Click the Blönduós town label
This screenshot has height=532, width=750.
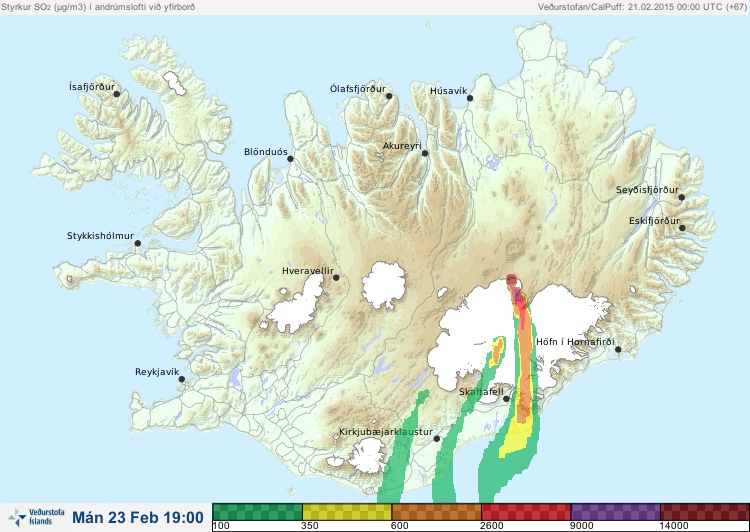(x=266, y=152)
